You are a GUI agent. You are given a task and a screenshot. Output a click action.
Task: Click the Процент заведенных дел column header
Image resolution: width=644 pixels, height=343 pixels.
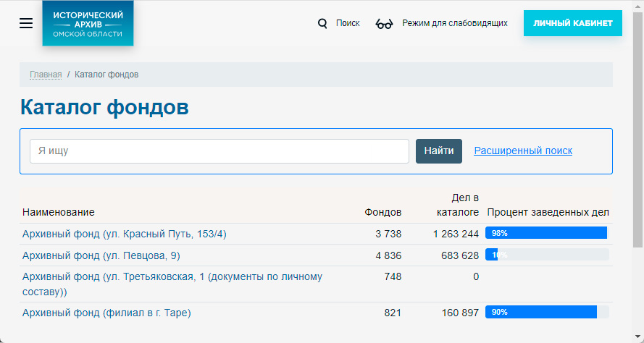click(548, 212)
